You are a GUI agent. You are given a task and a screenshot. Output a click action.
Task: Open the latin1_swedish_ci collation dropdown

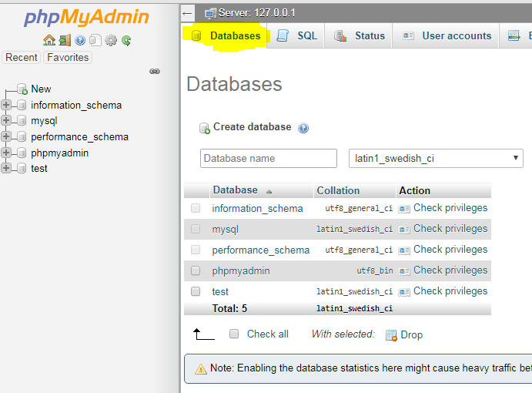pos(436,158)
